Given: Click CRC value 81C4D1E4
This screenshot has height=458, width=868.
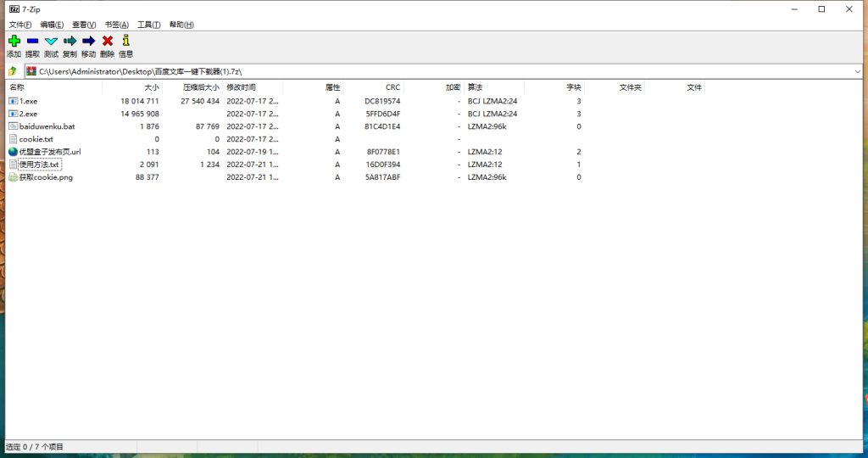Looking at the screenshot, I should [382, 126].
